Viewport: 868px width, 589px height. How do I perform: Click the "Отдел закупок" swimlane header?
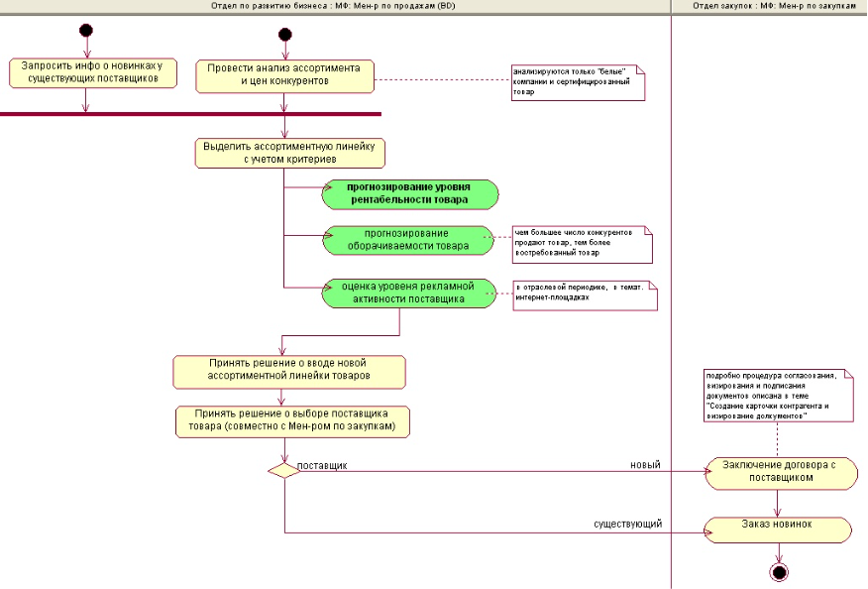(770, 6)
